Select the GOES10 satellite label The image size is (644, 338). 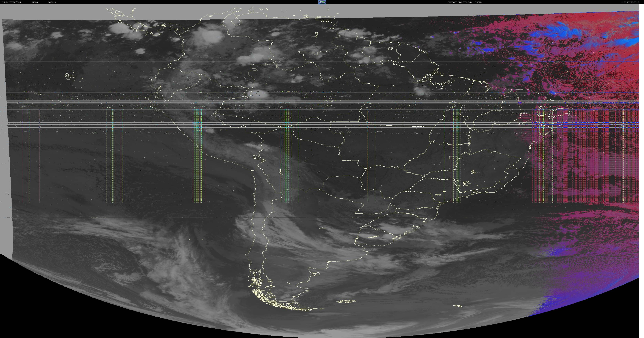[52, 2]
